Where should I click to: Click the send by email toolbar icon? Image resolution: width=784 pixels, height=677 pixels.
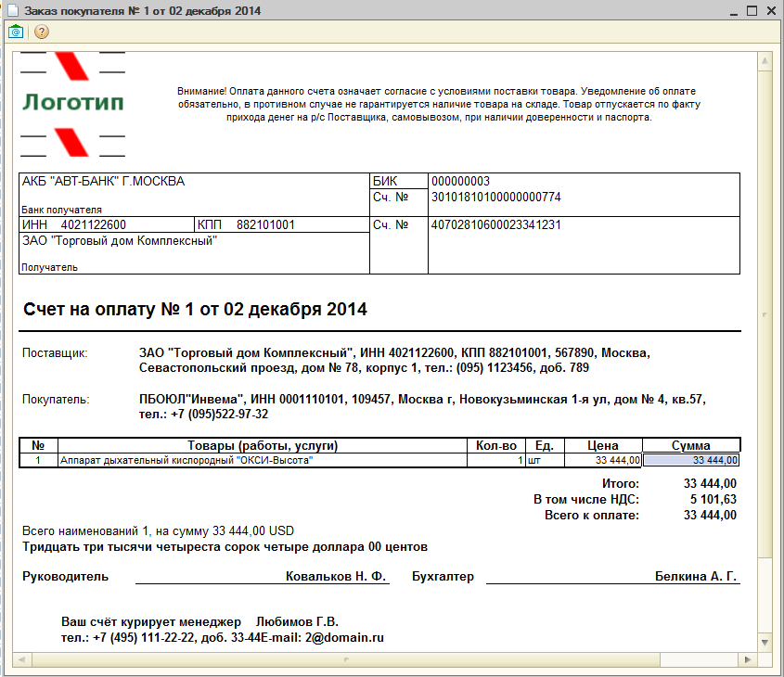click(16, 32)
